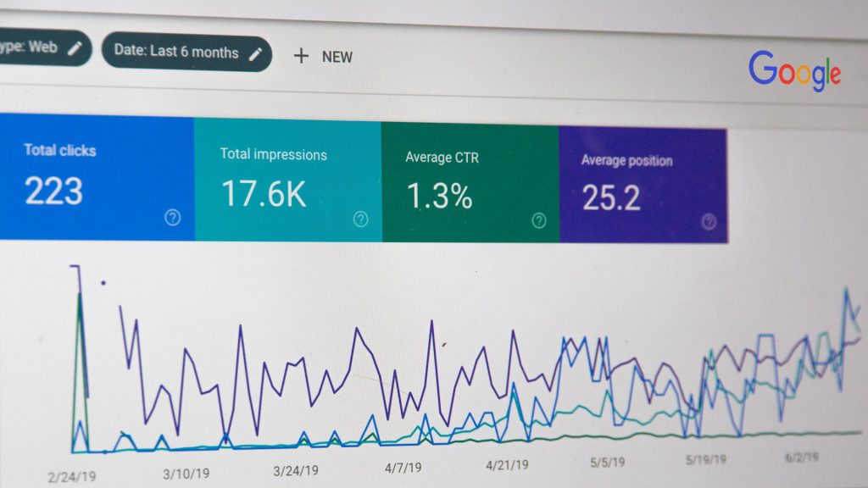
Task: Open the 'Date: Last 6 months' filter text
Action: [x=176, y=52]
